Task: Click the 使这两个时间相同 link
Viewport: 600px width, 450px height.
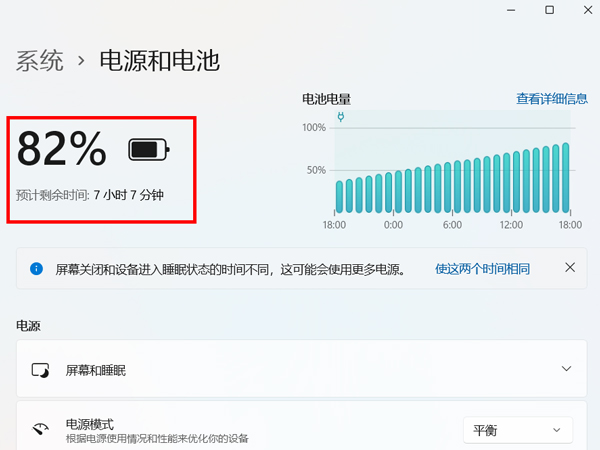Action: point(482,269)
